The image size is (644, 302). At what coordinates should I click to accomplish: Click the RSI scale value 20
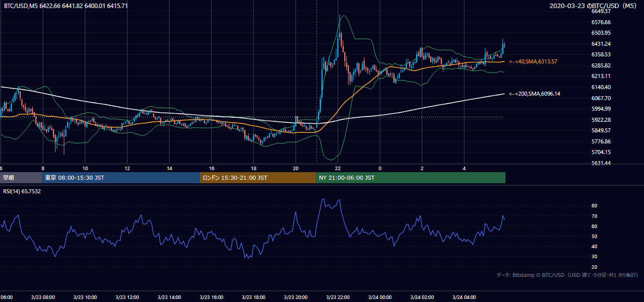(x=595, y=267)
